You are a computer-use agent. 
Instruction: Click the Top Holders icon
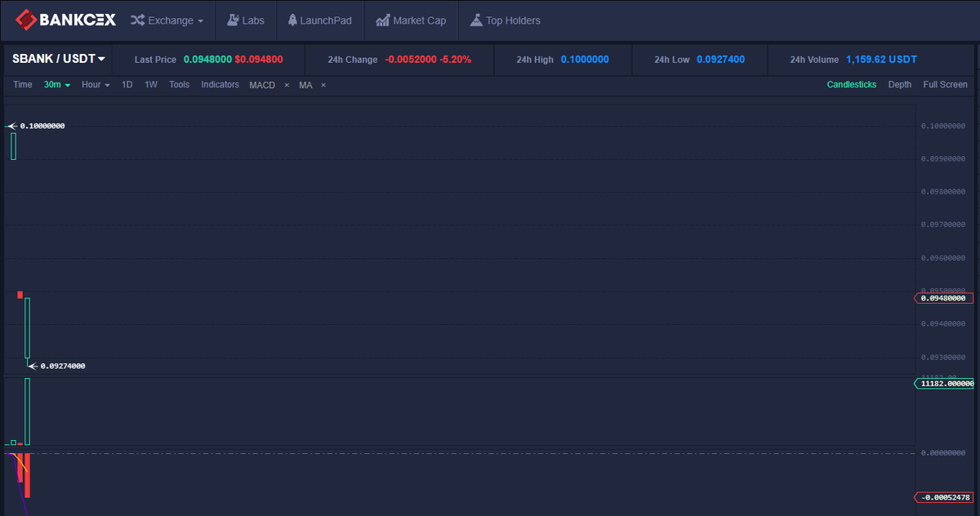pyautogui.click(x=476, y=20)
